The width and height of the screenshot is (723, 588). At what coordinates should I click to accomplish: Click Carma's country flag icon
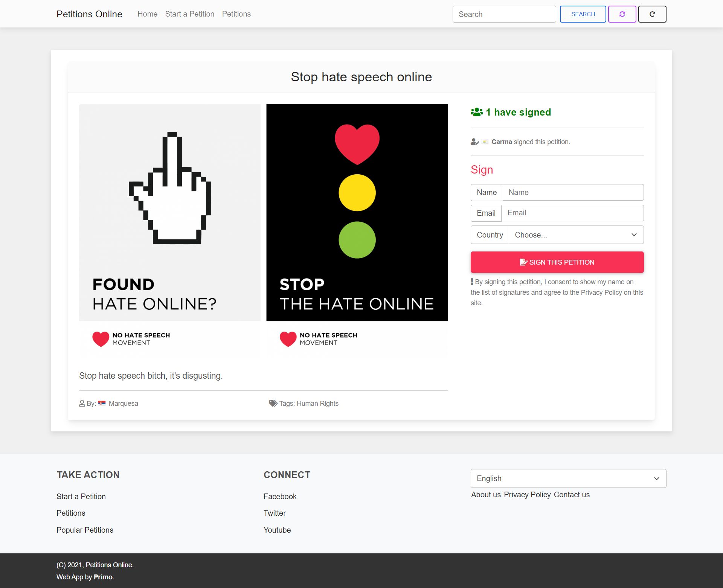[x=485, y=142]
